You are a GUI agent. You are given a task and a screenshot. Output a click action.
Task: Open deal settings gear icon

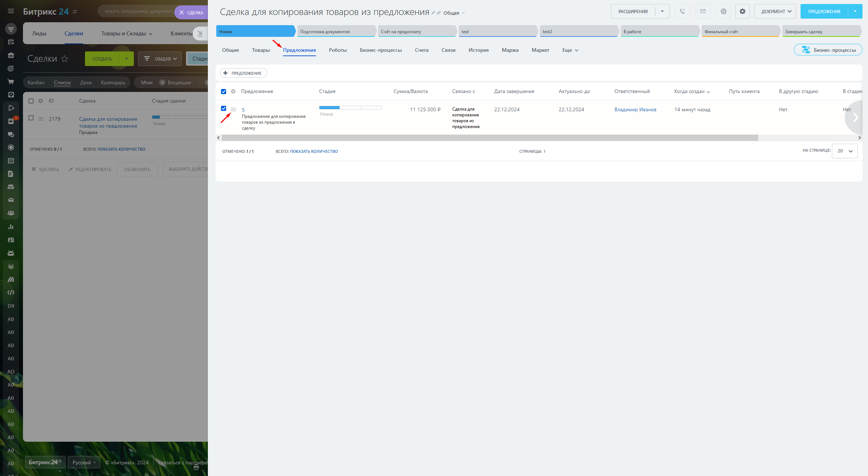point(742,11)
